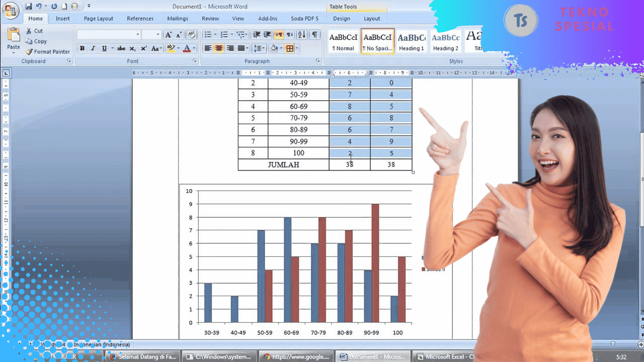
Task: Apply the Heading 1 style
Action: click(412, 41)
